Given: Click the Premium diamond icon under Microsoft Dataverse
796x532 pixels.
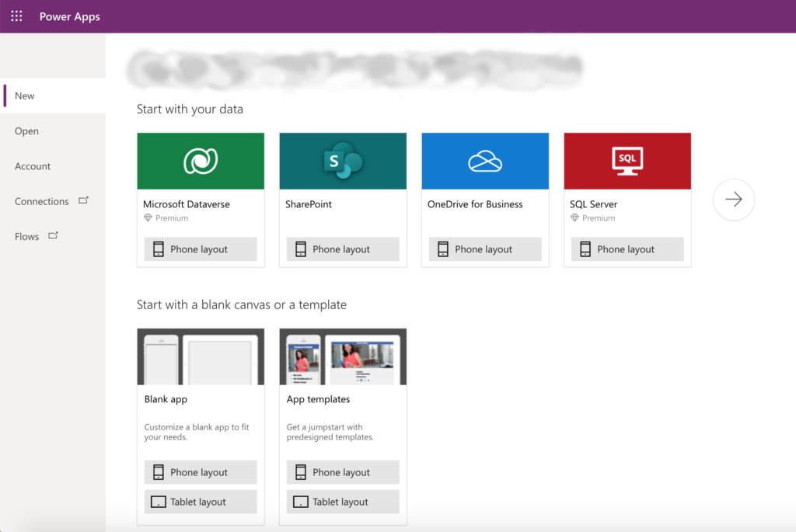Looking at the screenshot, I should click(x=148, y=218).
